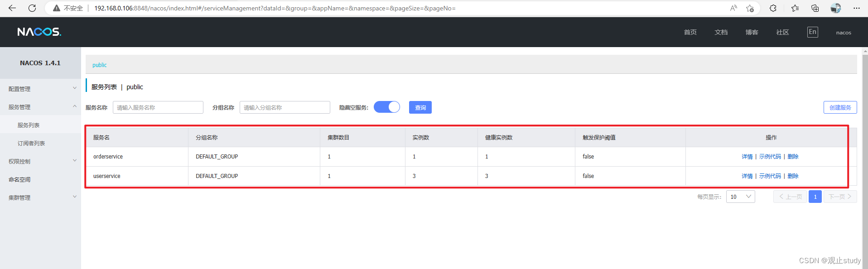Open 社区 in the top navigation
The height and width of the screenshot is (269, 868).
click(782, 32)
